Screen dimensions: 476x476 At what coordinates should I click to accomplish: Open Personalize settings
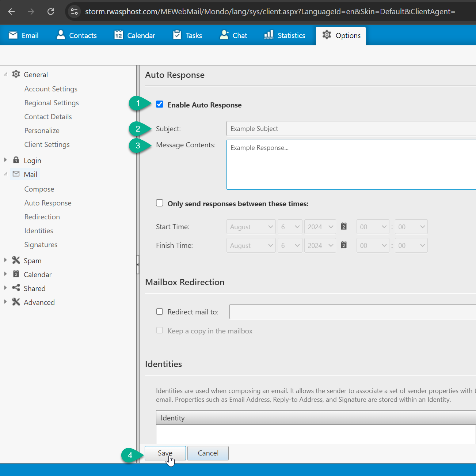point(42,131)
